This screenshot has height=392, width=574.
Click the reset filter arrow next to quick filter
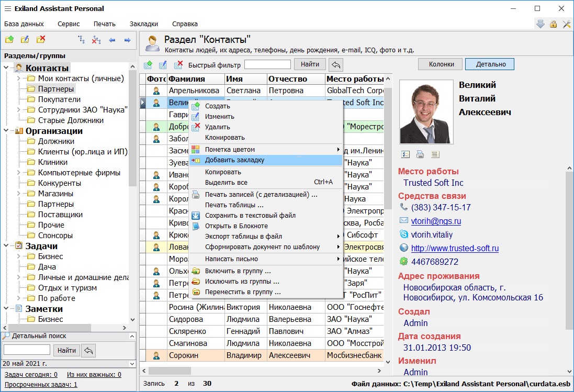pos(336,64)
